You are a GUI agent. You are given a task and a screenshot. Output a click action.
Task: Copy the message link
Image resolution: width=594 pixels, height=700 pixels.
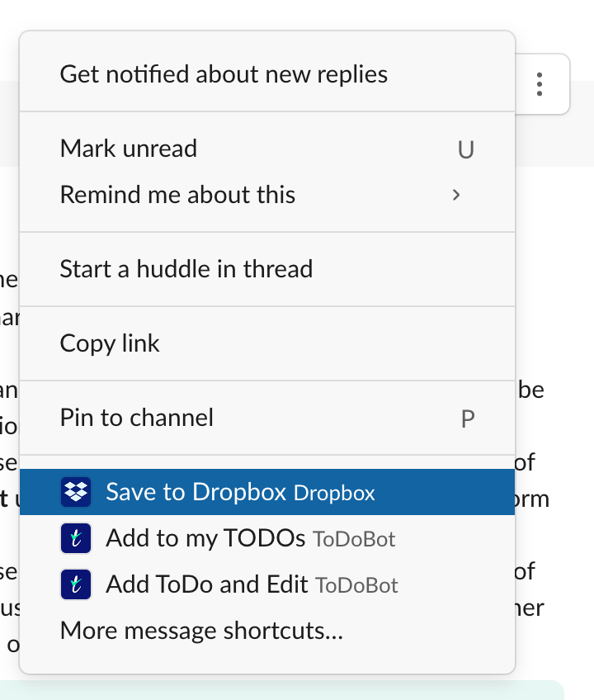click(109, 343)
